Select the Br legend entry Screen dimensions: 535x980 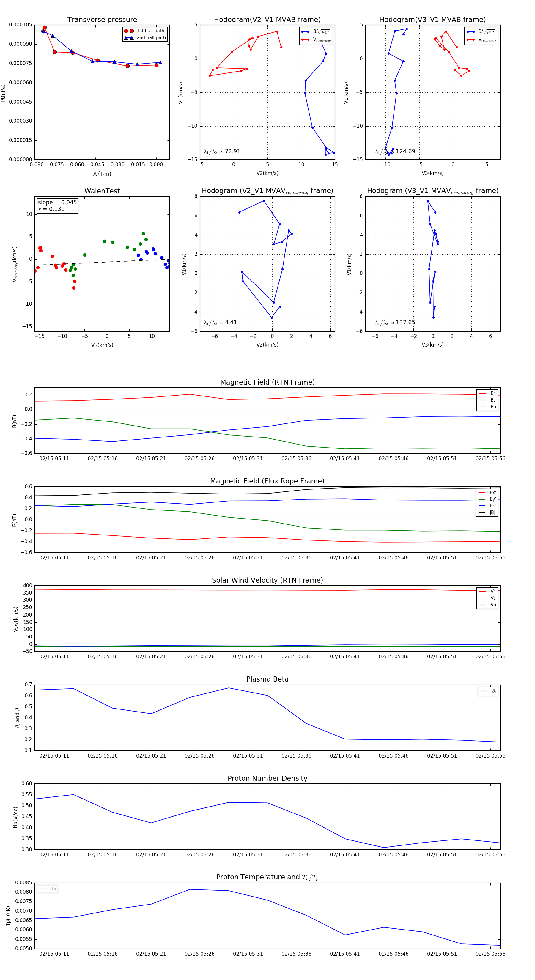click(487, 393)
